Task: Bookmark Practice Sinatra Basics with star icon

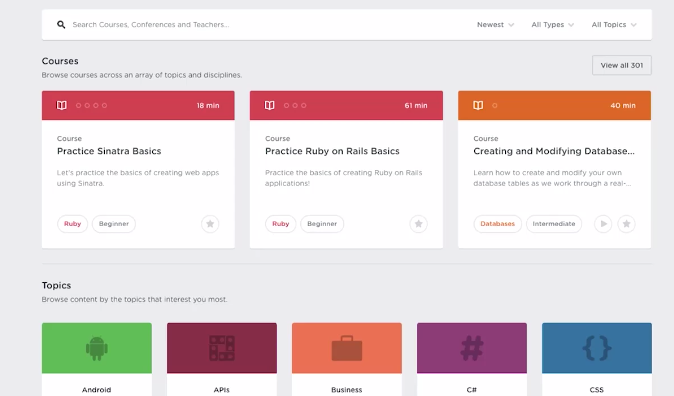Action: [210, 224]
